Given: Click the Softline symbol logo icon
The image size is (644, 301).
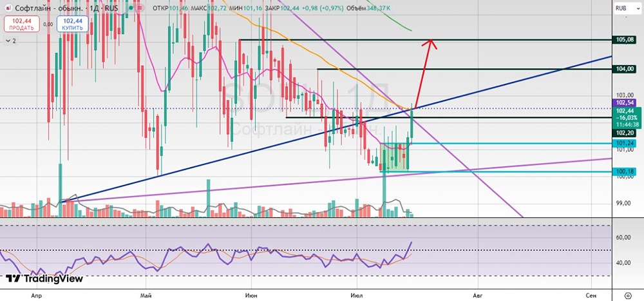Looking at the screenshot, I should pyautogui.click(x=8, y=8).
